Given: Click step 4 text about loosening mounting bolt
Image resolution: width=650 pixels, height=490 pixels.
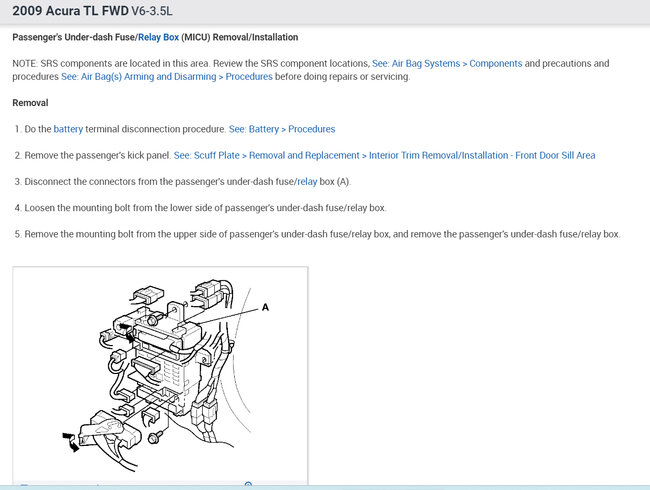Looking at the screenshot, I should tap(205, 208).
